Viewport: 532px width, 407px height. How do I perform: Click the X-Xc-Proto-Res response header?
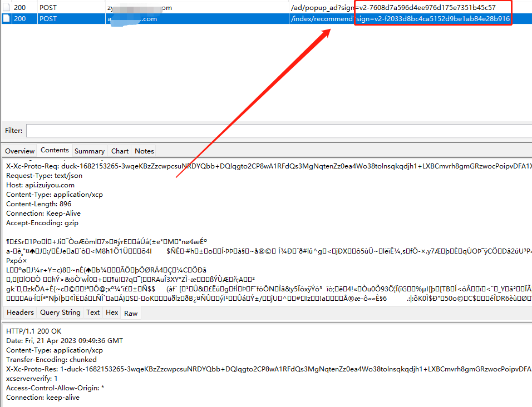269,369
